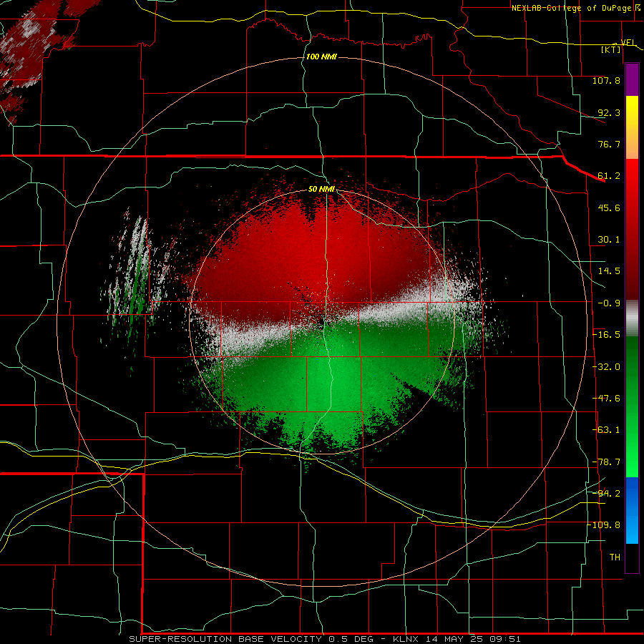Click the 14.5 legend value
This screenshot has width=644, height=644.
click(x=609, y=271)
